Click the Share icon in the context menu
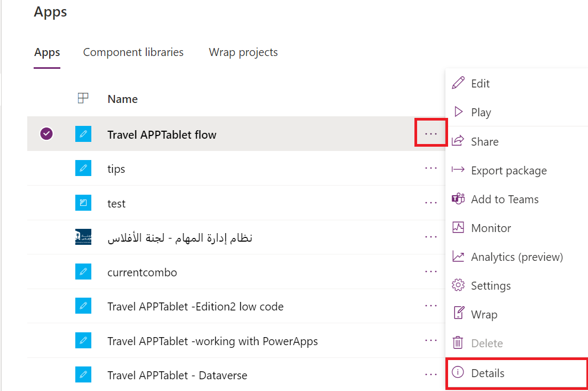588x391 pixels. [x=458, y=141]
